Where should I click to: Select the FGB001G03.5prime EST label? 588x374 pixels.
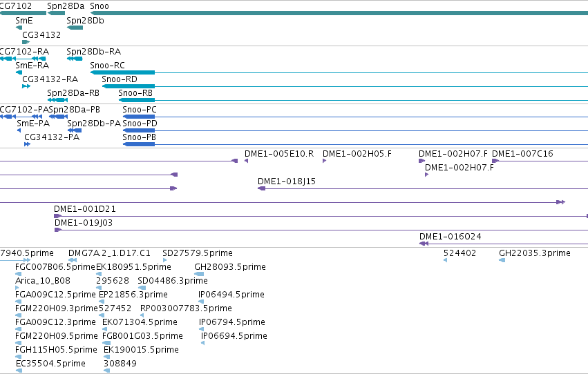(142, 337)
